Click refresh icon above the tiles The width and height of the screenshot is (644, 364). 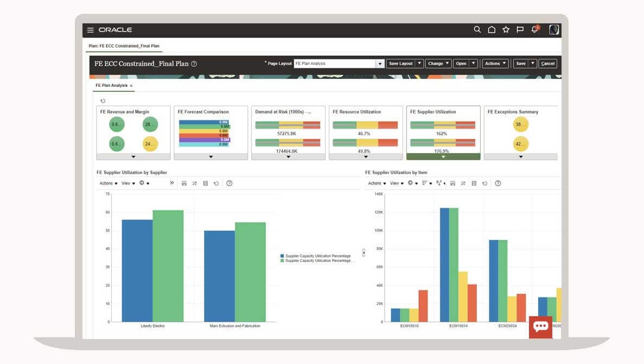103,101
